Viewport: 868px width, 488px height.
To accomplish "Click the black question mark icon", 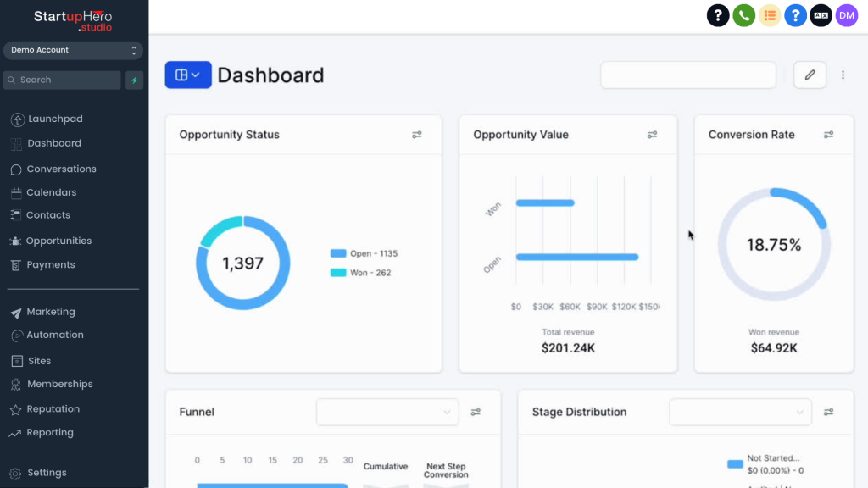I will [718, 15].
